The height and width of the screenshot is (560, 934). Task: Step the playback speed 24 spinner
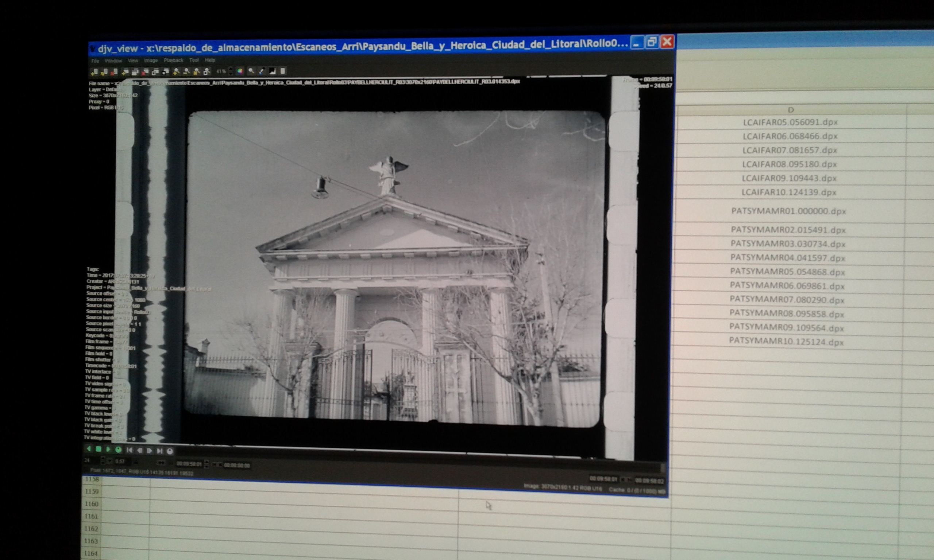103,462
